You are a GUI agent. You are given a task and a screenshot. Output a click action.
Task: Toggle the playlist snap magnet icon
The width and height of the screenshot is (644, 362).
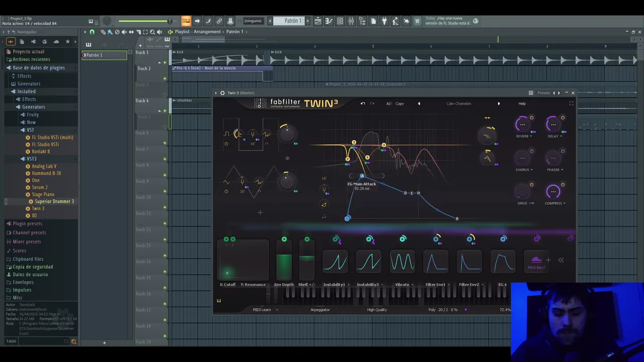[x=92, y=32]
